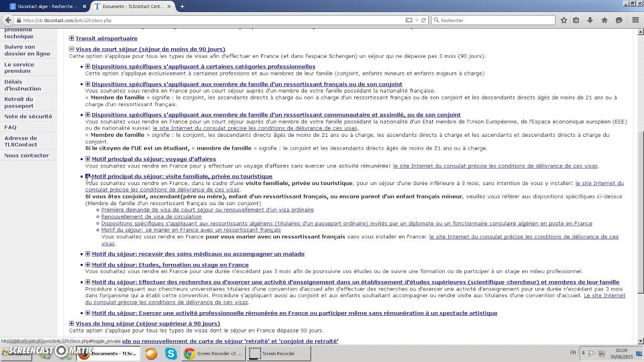Click the padlock site identity icon

19,21
